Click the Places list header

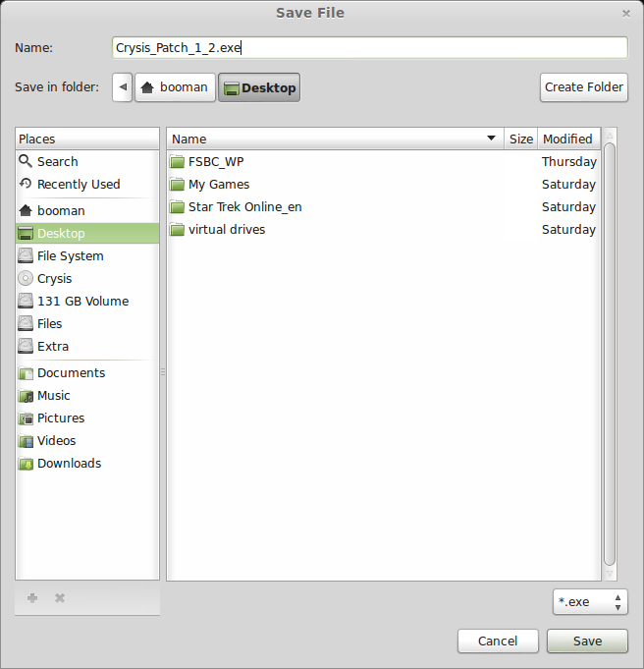point(87,139)
